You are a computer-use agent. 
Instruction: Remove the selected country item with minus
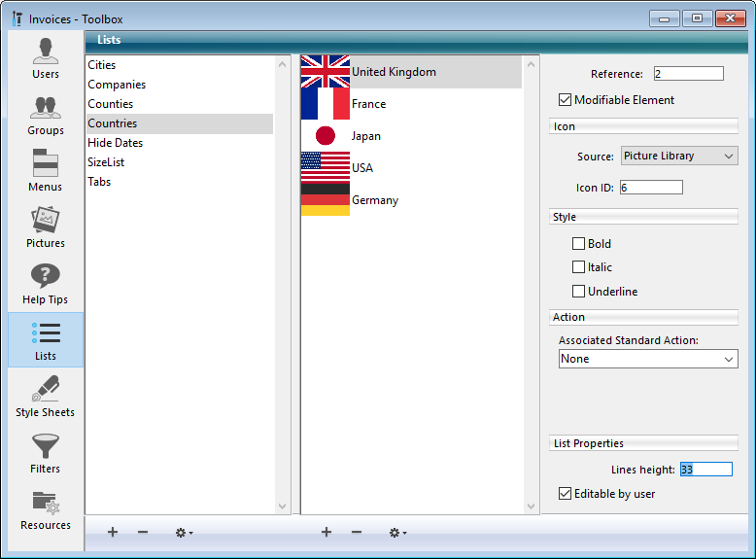click(357, 533)
